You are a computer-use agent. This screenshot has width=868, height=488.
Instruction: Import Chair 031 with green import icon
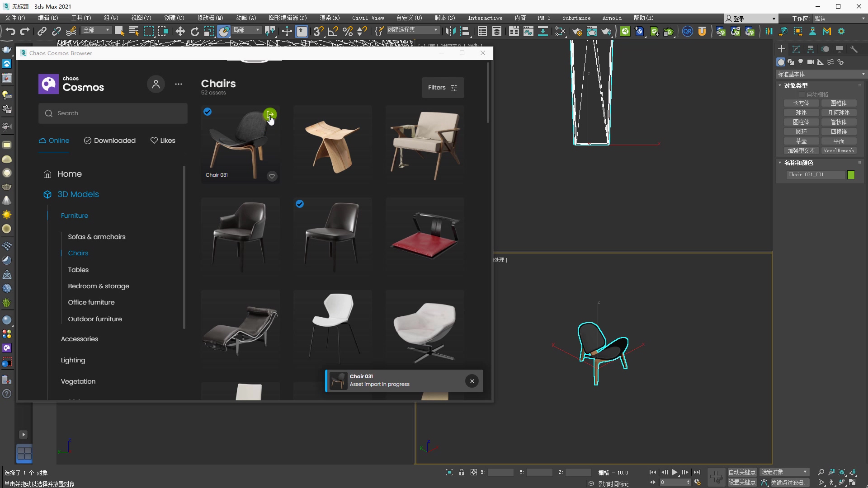click(269, 114)
